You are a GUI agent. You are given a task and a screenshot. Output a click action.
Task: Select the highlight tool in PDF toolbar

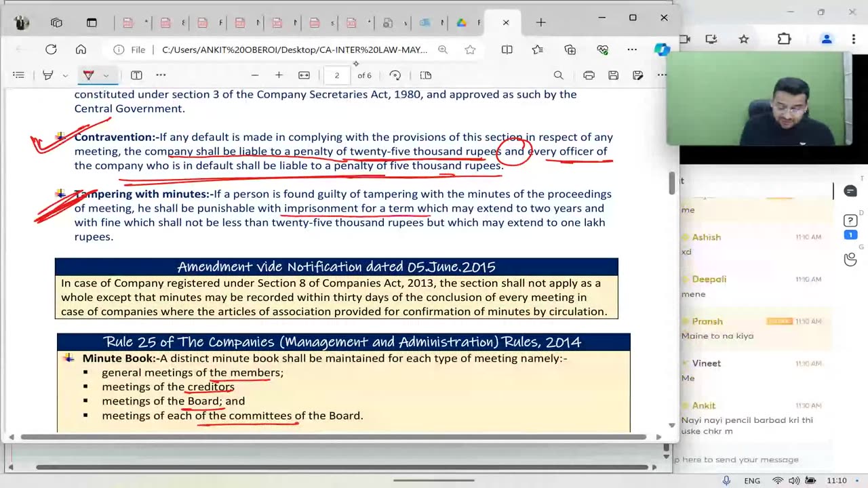(x=47, y=75)
